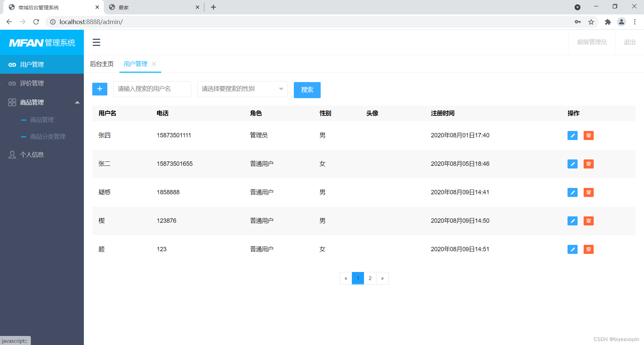Click 退出 to log out
This screenshot has height=345, width=644.
[630, 42]
